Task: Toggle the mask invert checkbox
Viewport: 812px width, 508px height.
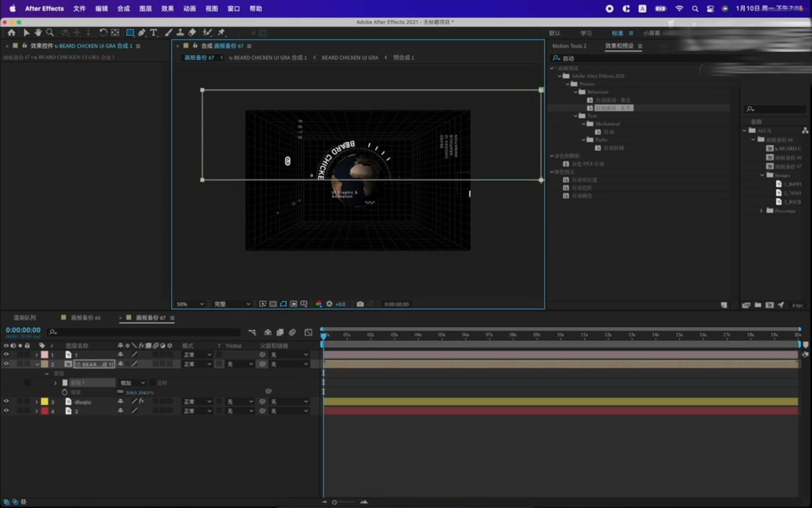Action: pos(153,382)
